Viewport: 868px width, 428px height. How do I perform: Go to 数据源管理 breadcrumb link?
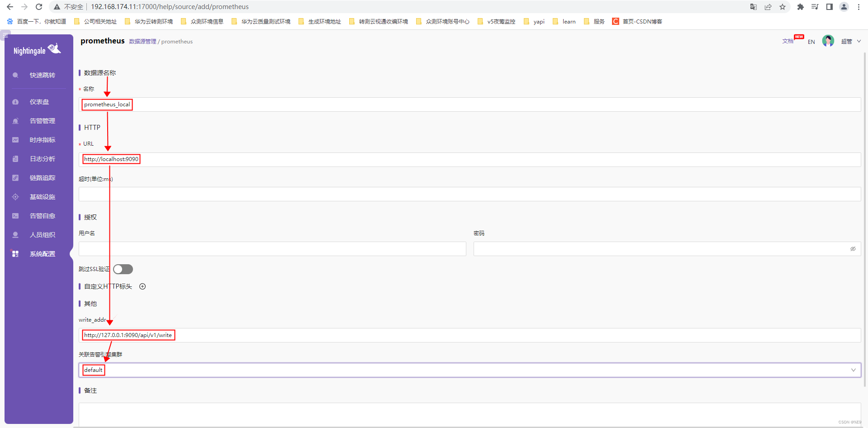142,42
